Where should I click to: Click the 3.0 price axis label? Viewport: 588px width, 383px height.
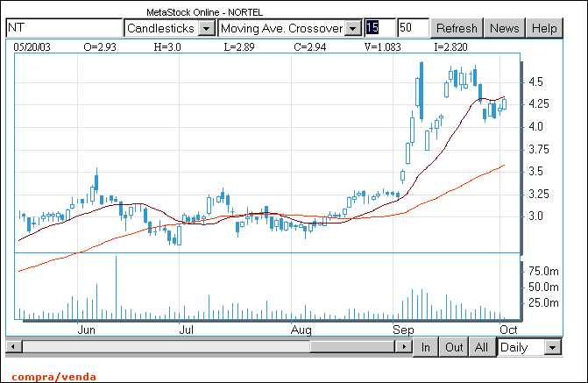(535, 216)
